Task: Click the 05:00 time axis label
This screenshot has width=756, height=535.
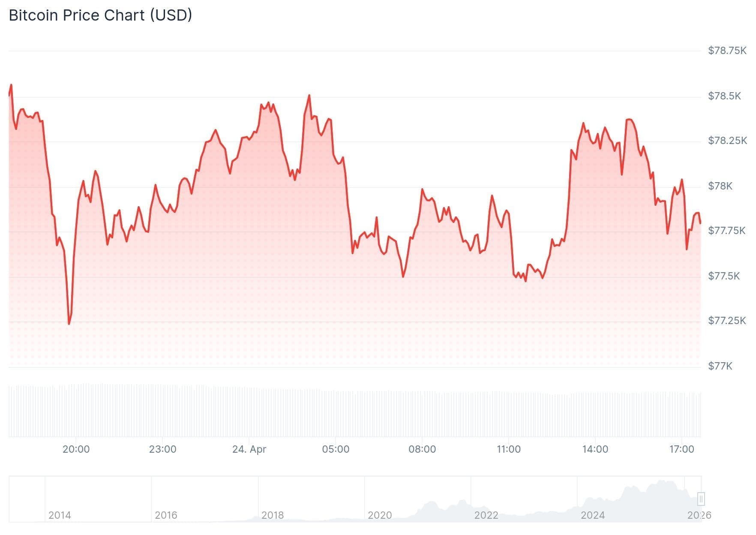Action: point(336,449)
